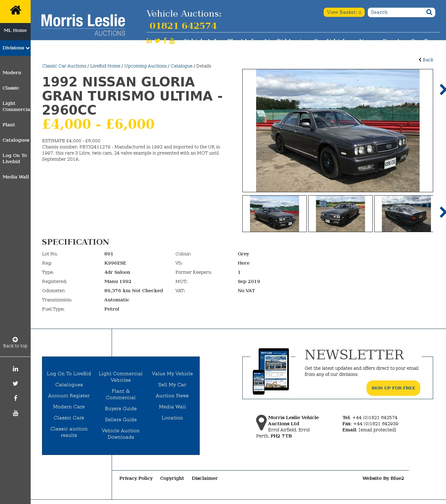Screen dimensions: 446x504
Task: Select Modern in sidebar menu
Action: point(12,73)
